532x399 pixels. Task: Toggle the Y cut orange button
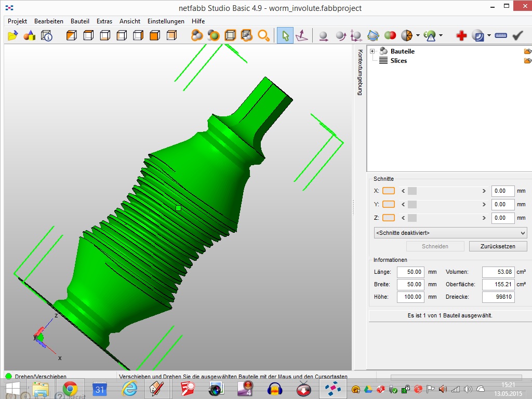coord(388,204)
